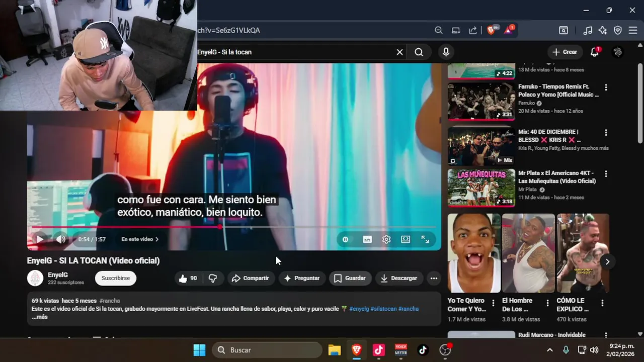Open options for 'Yo Te Quiero Comer' short
Viewport: 644px width, 362px height.
click(x=493, y=303)
